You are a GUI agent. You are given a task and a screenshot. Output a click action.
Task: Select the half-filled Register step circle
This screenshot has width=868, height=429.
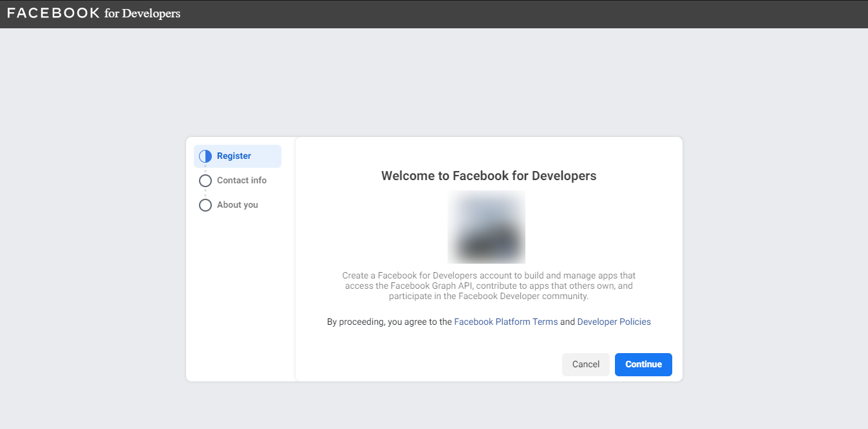[x=205, y=156]
